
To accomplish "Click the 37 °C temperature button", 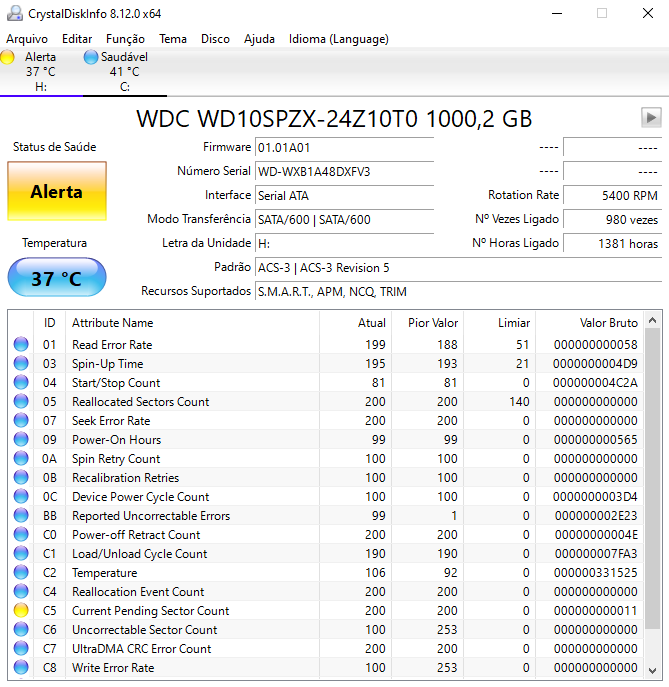I will pos(57,278).
